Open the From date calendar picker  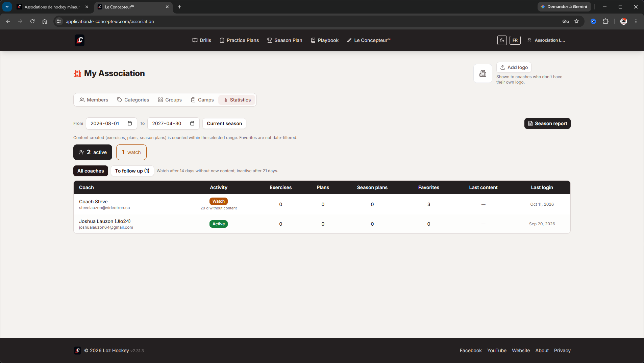[130, 123]
